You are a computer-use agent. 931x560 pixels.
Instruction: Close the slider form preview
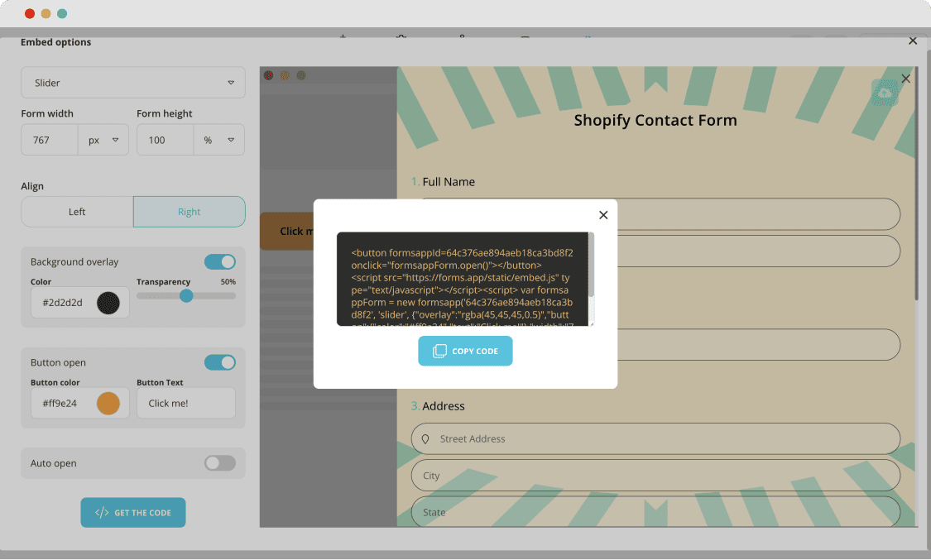(905, 79)
